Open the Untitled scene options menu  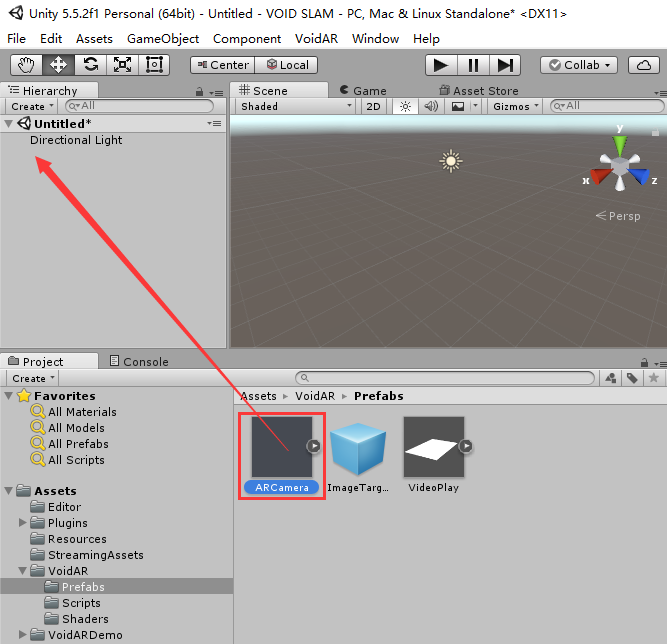click(214, 123)
